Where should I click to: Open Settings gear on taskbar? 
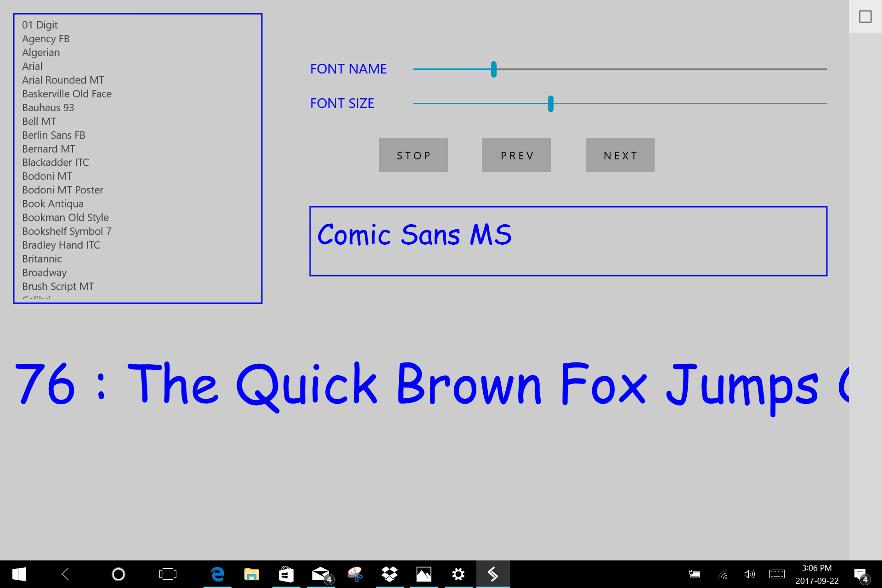pyautogui.click(x=458, y=574)
